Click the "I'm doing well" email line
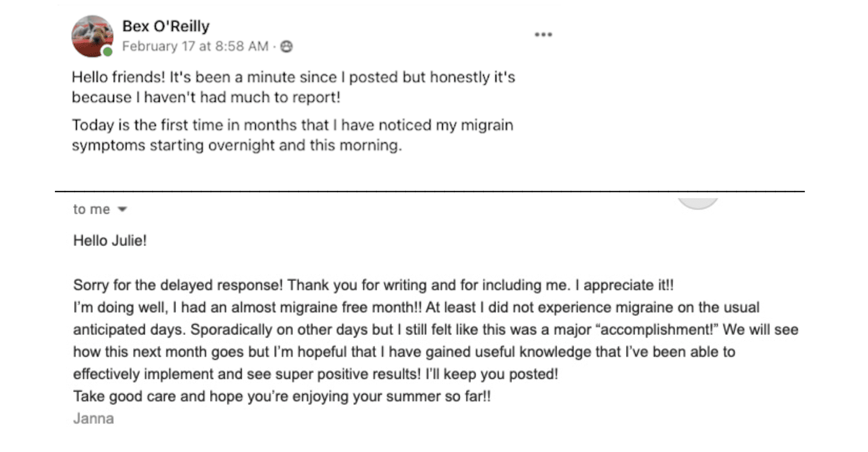Screen dimensions: 868x452 point(416,307)
